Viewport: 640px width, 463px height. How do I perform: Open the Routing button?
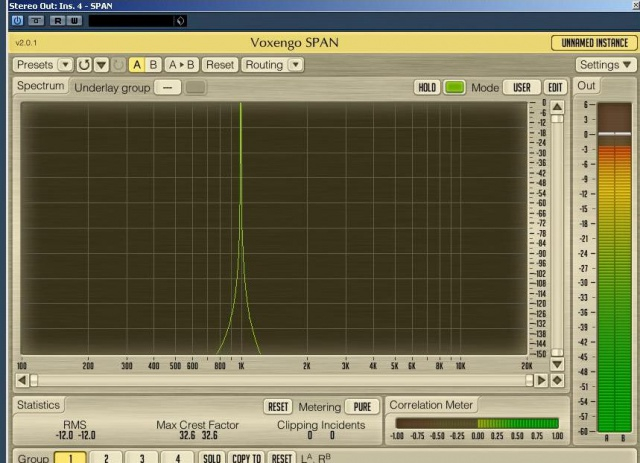[264, 65]
